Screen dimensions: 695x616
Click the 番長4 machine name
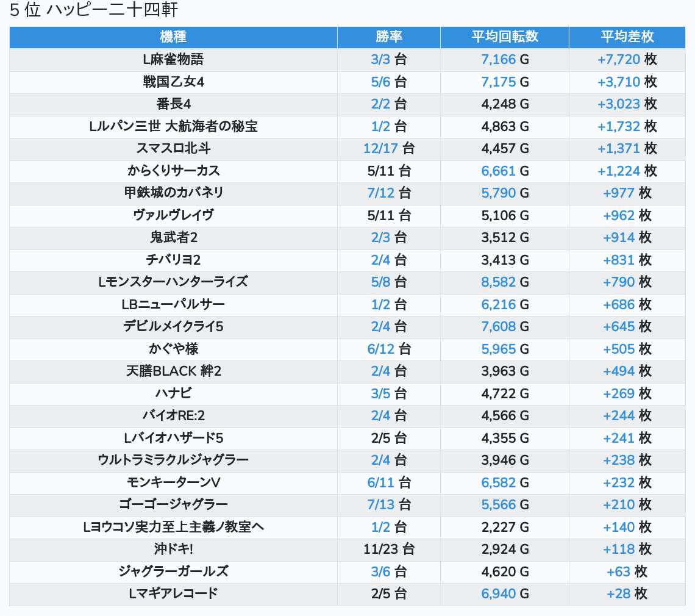(x=173, y=104)
